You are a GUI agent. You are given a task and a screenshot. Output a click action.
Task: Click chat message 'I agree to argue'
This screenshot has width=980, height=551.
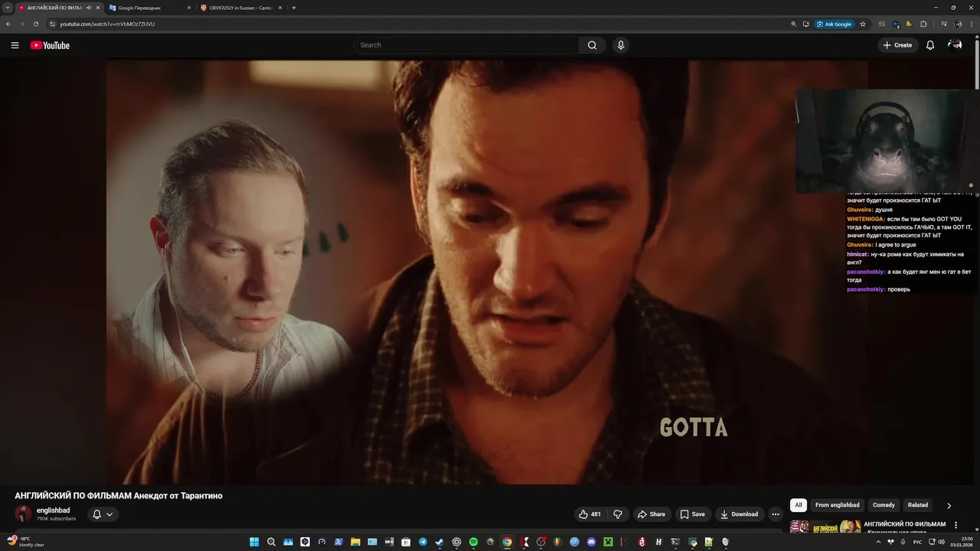click(896, 245)
